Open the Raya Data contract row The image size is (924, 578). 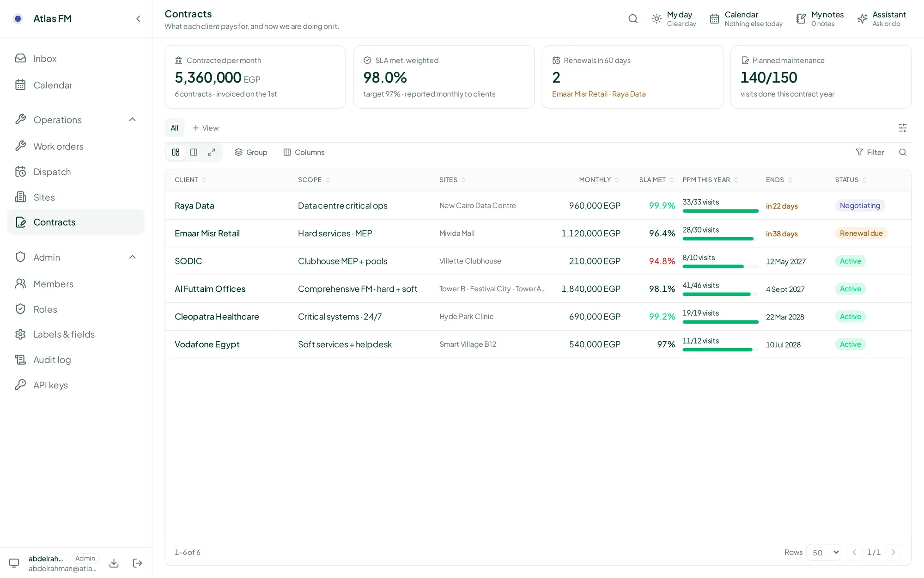(x=538, y=205)
